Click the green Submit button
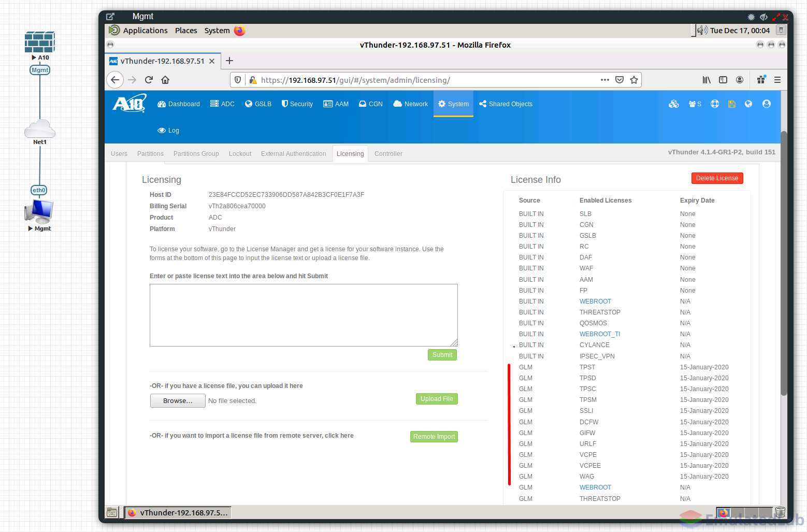This screenshot has height=532, width=807. pos(442,355)
